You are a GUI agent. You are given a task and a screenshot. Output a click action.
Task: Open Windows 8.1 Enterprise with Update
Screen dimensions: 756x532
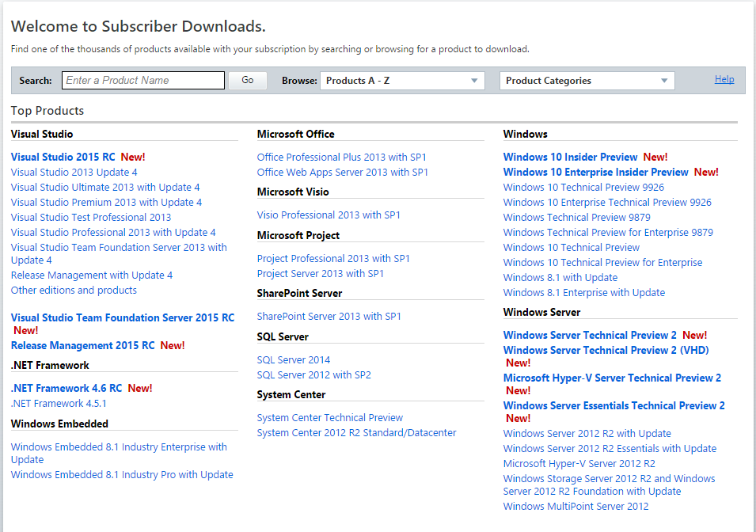coord(584,292)
